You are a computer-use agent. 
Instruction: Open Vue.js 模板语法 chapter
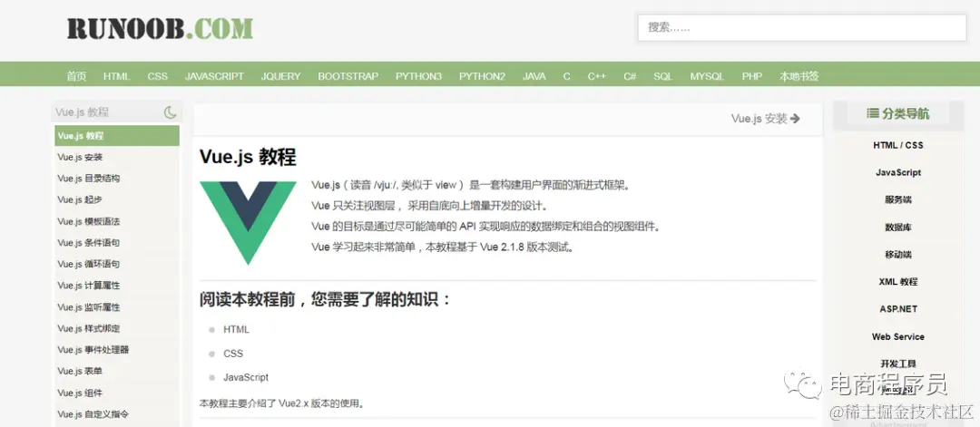click(x=89, y=221)
